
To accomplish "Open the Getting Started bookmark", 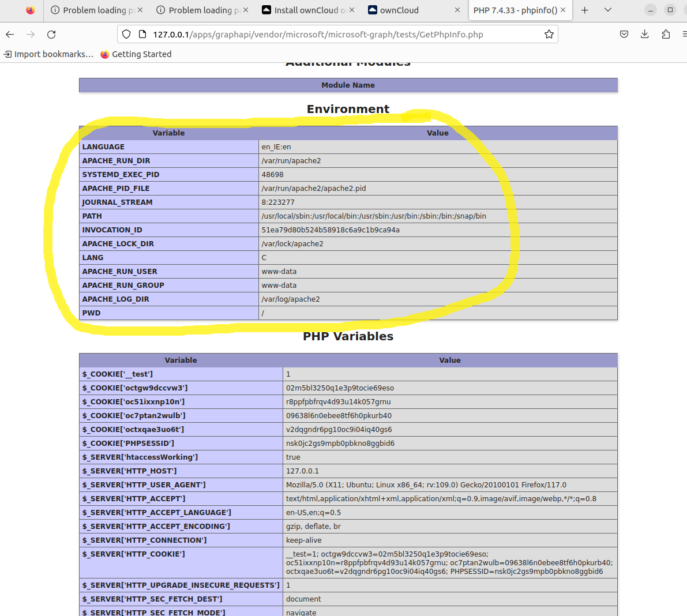I will (x=136, y=54).
